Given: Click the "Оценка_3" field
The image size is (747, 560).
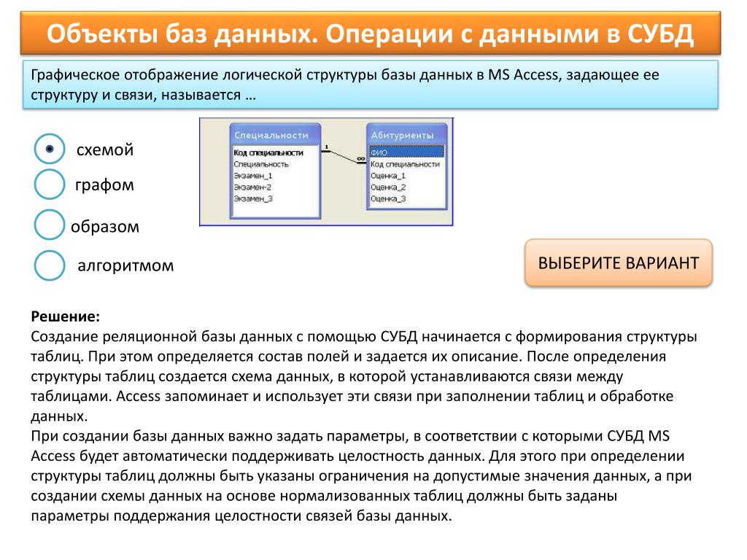Looking at the screenshot, I should pyautogui.click(x=388, y=198).
